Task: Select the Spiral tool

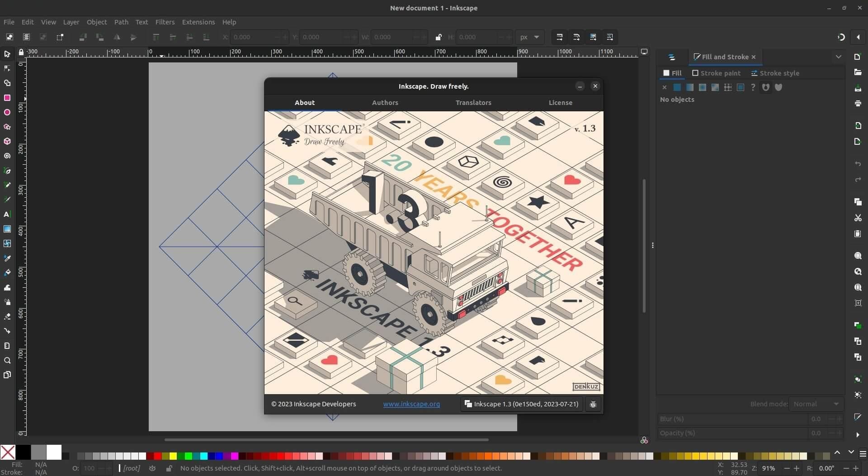Action: point(7,156)
